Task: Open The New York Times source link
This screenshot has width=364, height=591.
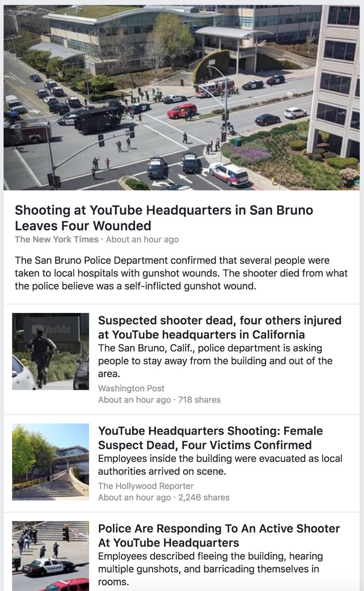Action: pos(56,239)
